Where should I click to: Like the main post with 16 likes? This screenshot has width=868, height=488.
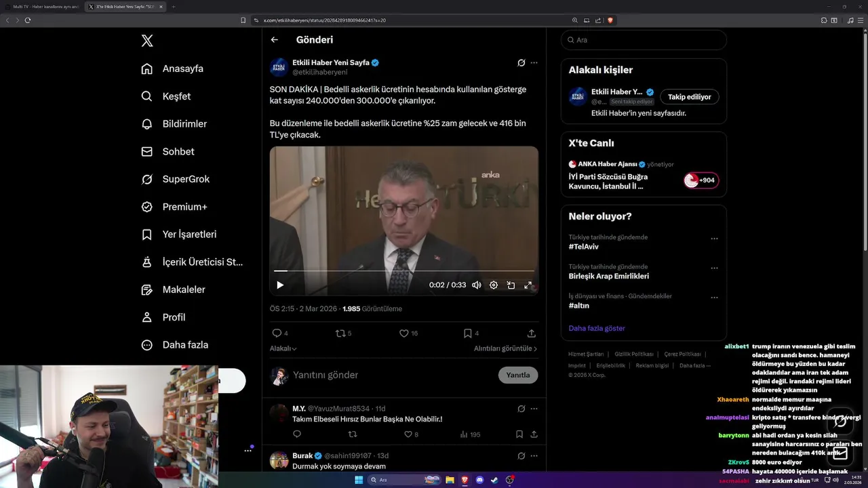click(x=408, y=333)
